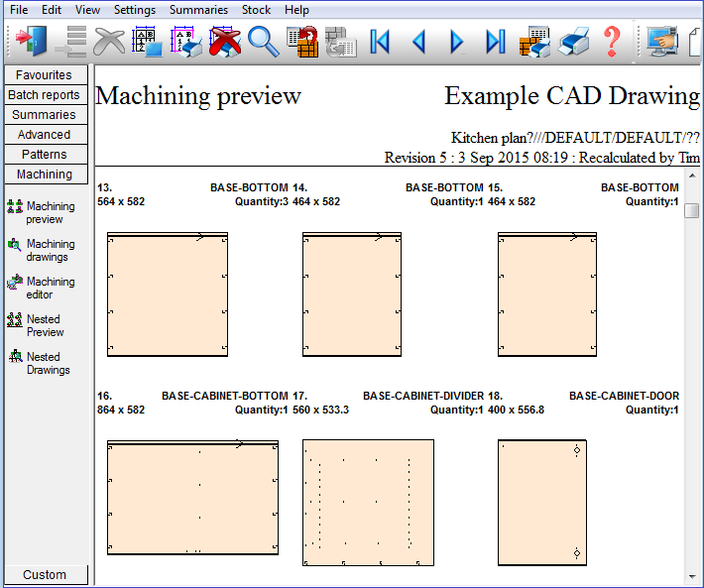Image resolution: width=704 pixels, height=588 pixels.
Task: Click the Custom button at sidebar bottom
Action: (45, 575)
